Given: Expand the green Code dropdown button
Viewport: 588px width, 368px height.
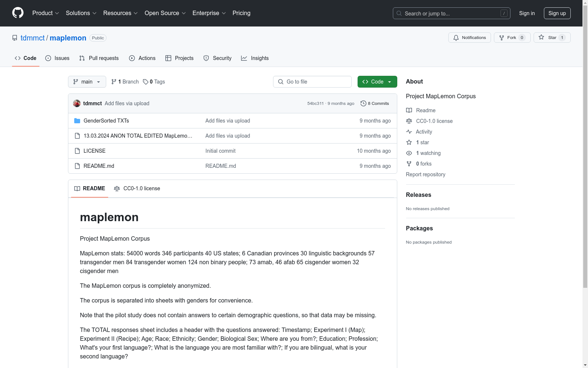Looking at the screenshot, I should click(377, 82).
